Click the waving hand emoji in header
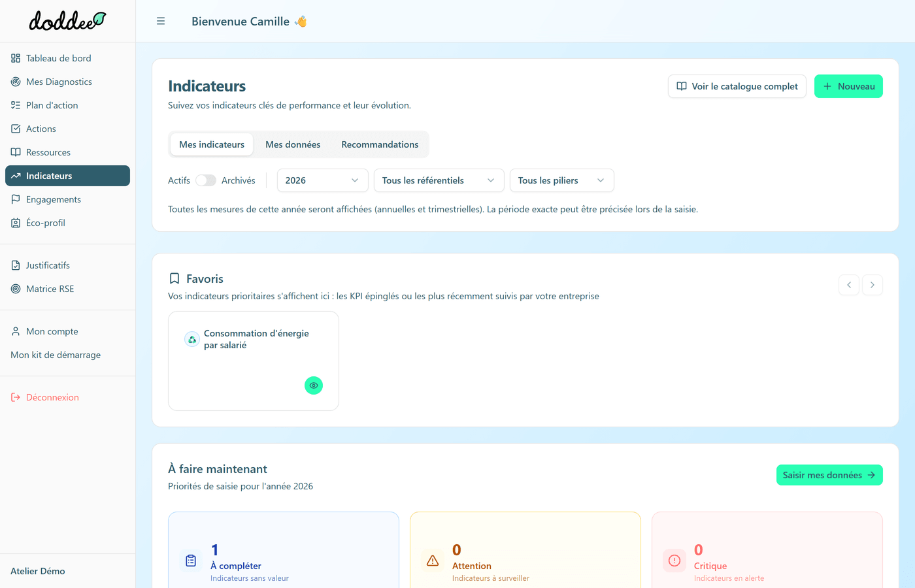915x588 pixels. (301, 22)
